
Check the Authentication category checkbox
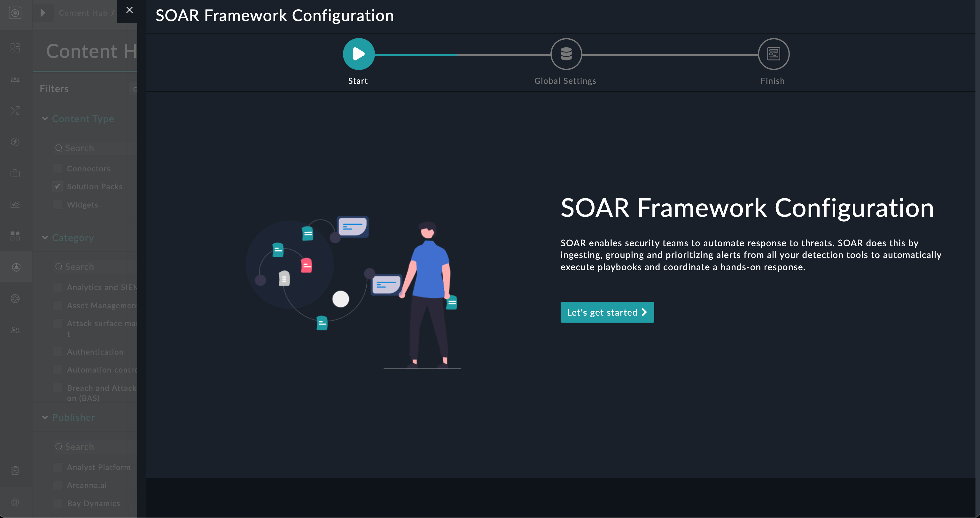coord(58,352)
